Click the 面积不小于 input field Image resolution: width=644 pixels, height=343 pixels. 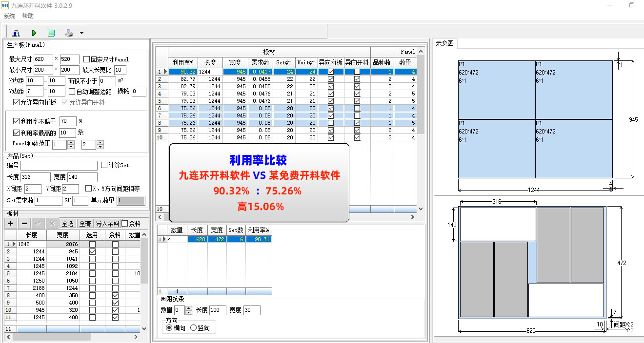point(107,81)
